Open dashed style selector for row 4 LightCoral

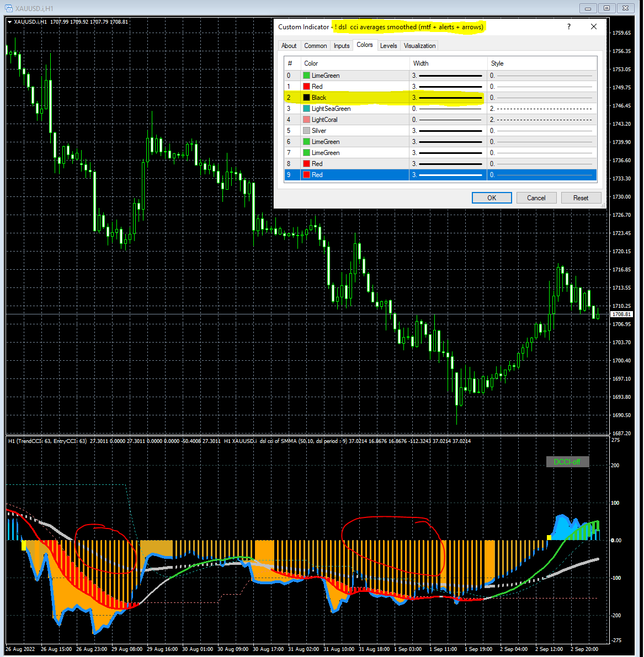pos(542,119)
